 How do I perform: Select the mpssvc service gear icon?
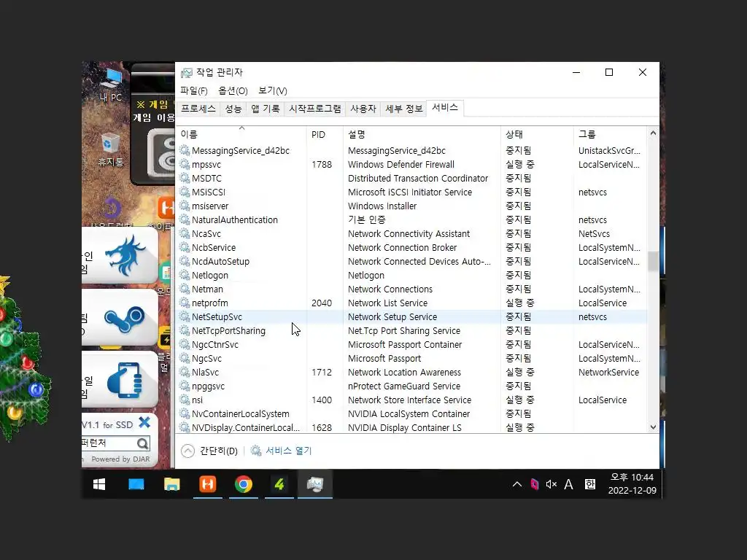[x=185, y=164]
